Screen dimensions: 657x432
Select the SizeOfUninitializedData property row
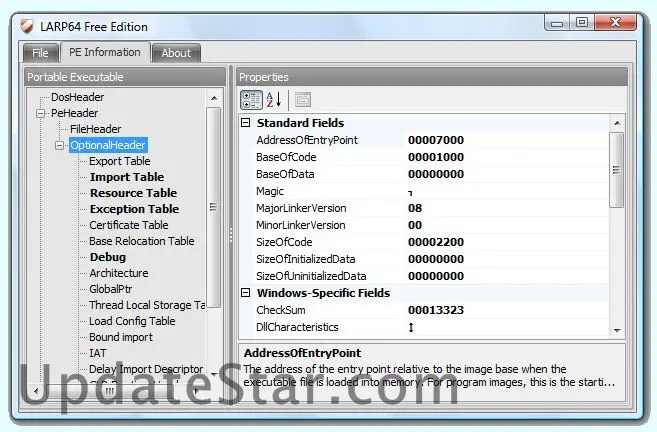[x=424, y=276]
